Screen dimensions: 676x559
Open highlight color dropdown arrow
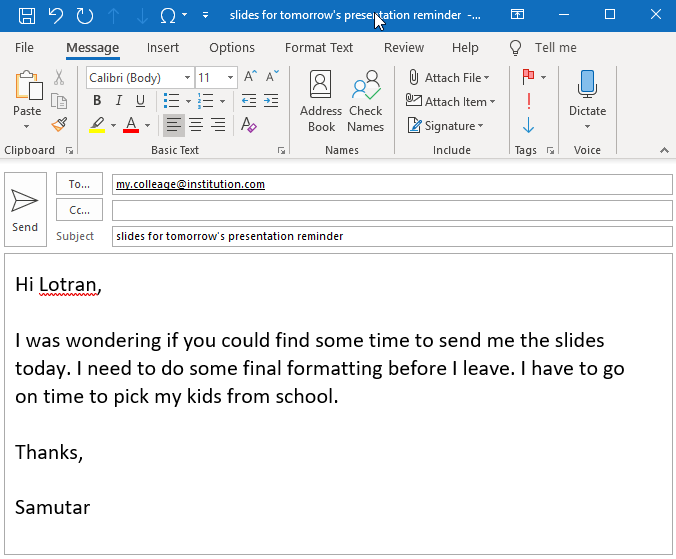coord(113,125)
